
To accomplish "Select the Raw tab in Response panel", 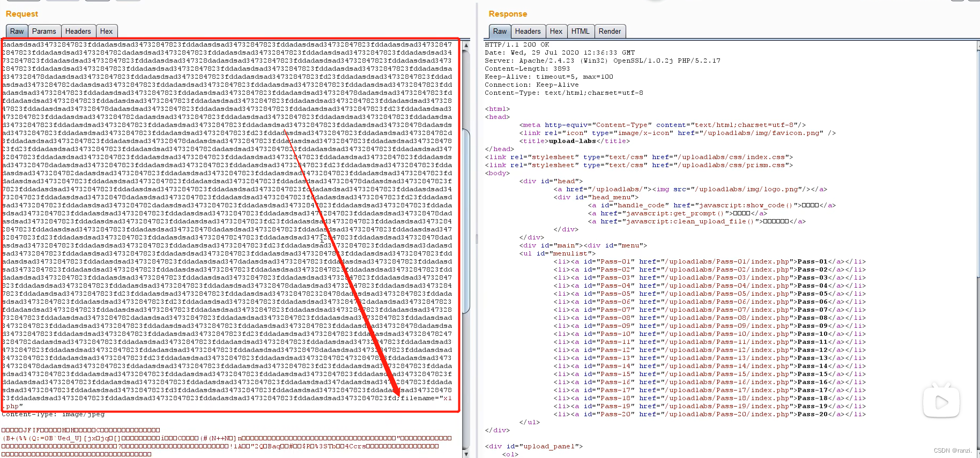I will [x=500, y=32].
